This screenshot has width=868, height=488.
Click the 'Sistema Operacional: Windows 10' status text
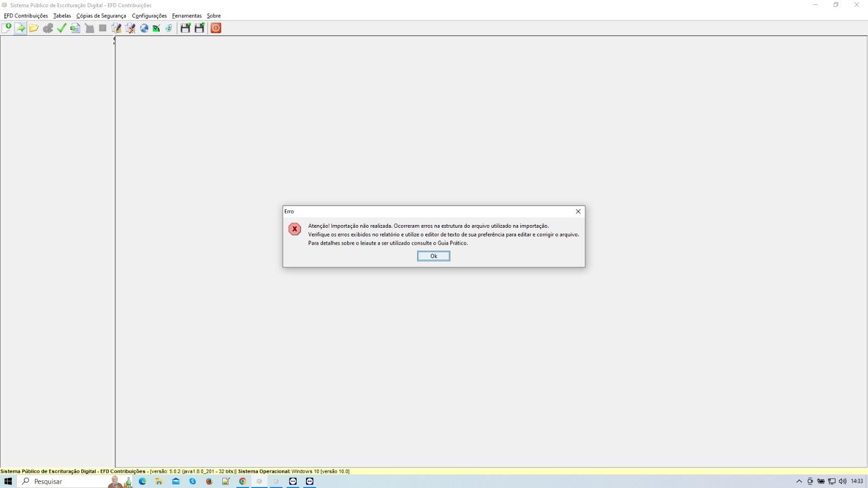(293, 472)
